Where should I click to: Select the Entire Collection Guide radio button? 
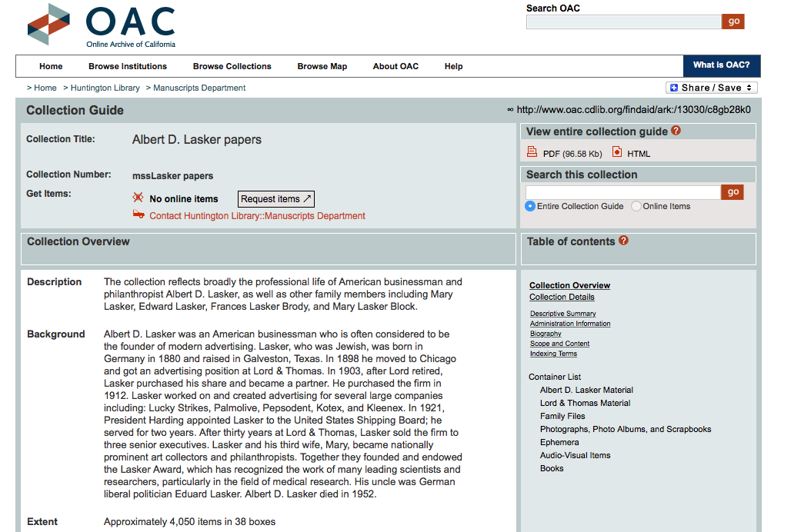(x=530, y=206)
